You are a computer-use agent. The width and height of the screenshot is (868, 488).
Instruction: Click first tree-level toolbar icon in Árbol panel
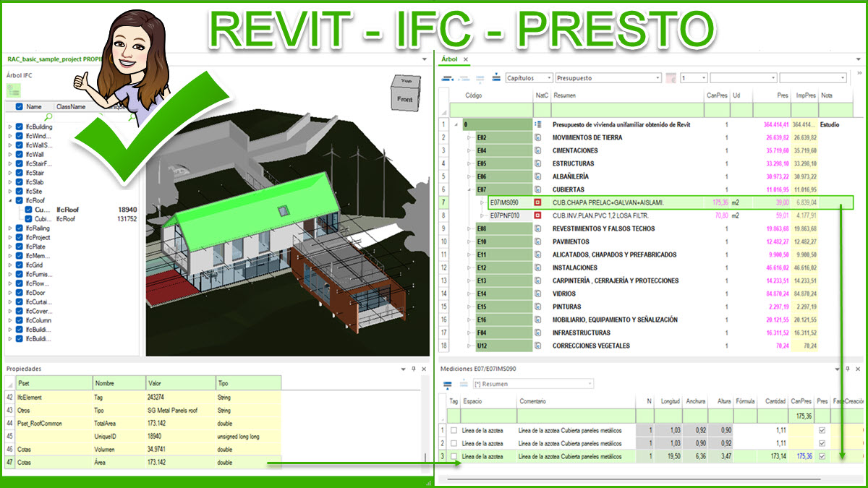[448, 77]
